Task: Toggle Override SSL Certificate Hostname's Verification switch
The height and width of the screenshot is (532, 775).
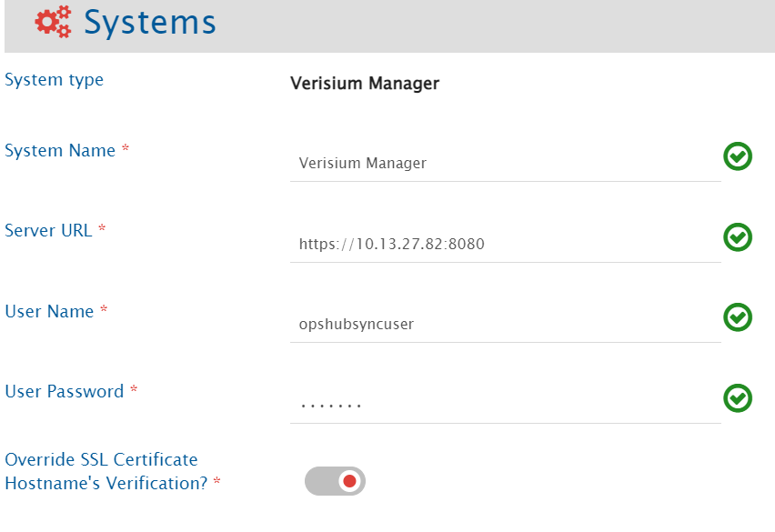Action: 335,481
